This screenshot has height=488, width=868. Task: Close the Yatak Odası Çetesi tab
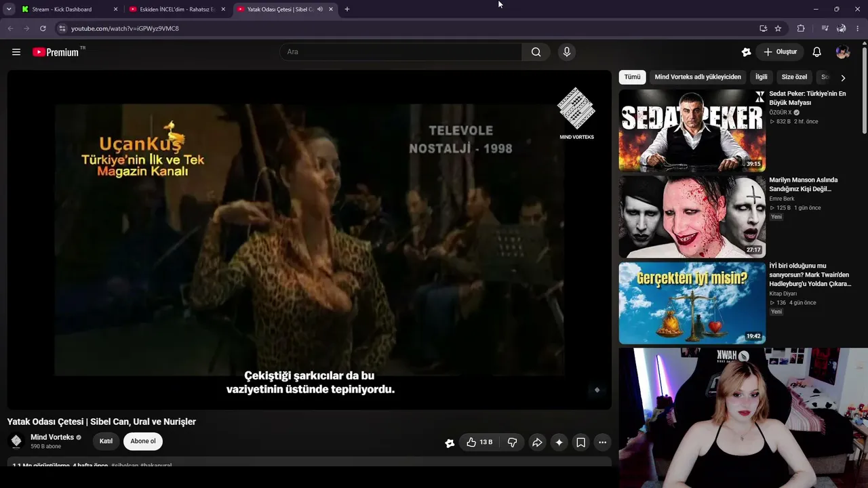[x=330, y=9]
